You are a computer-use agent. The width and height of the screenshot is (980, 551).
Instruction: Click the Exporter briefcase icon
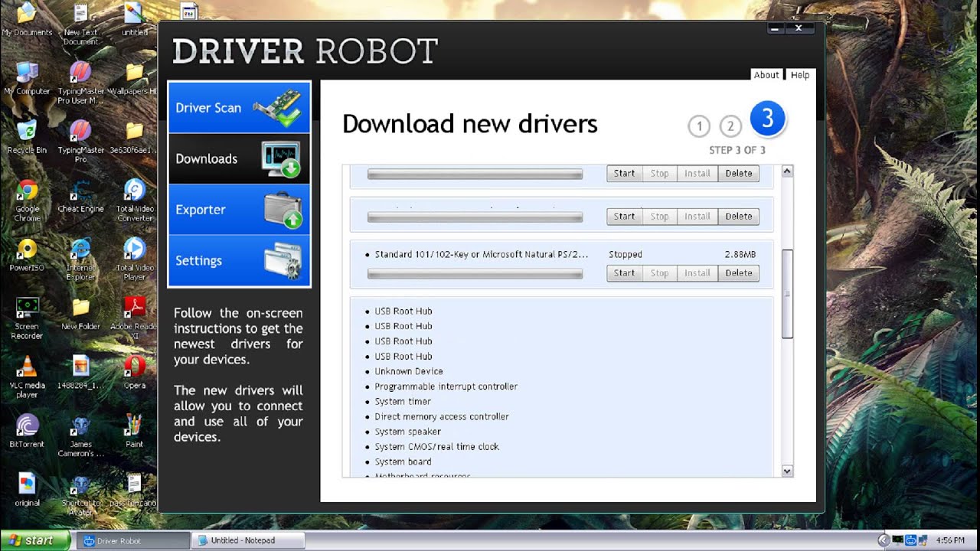tap(283, 210)
